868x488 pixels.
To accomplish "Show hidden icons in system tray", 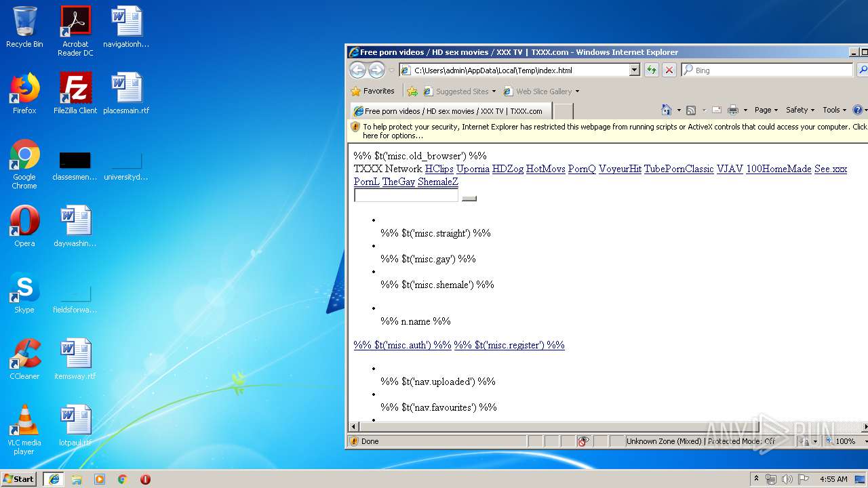I will 756,479.
